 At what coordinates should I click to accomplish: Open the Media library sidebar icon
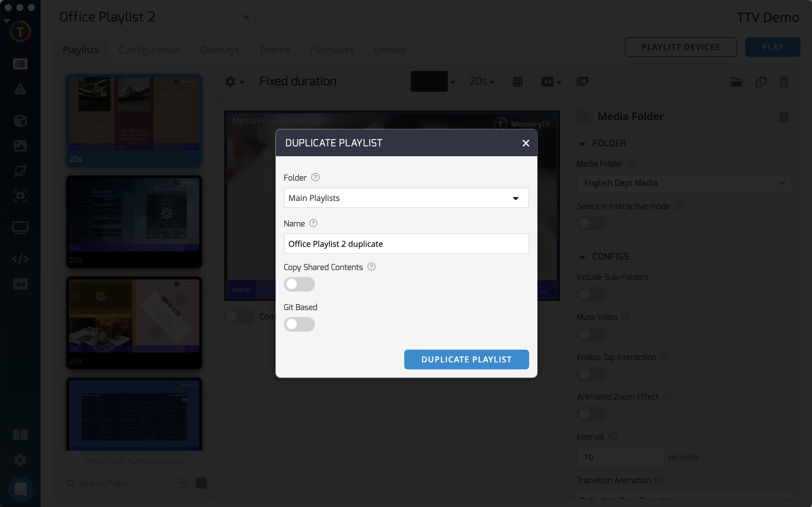click(20, 145)
